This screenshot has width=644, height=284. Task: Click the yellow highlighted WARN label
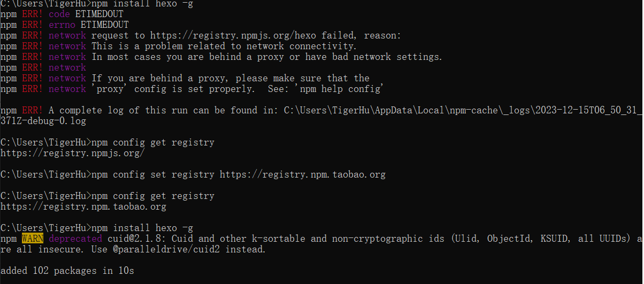33,239
